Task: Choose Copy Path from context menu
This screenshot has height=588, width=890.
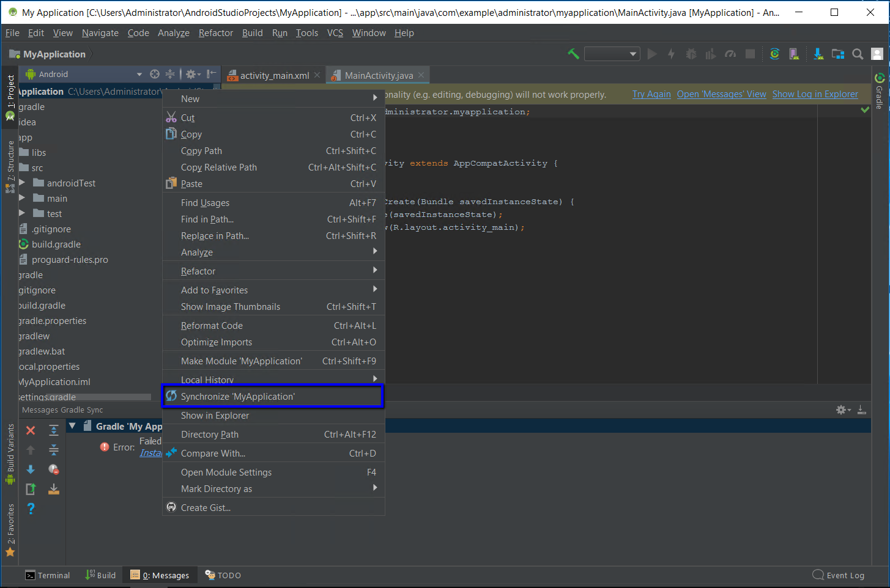Action: pos(273,150)
